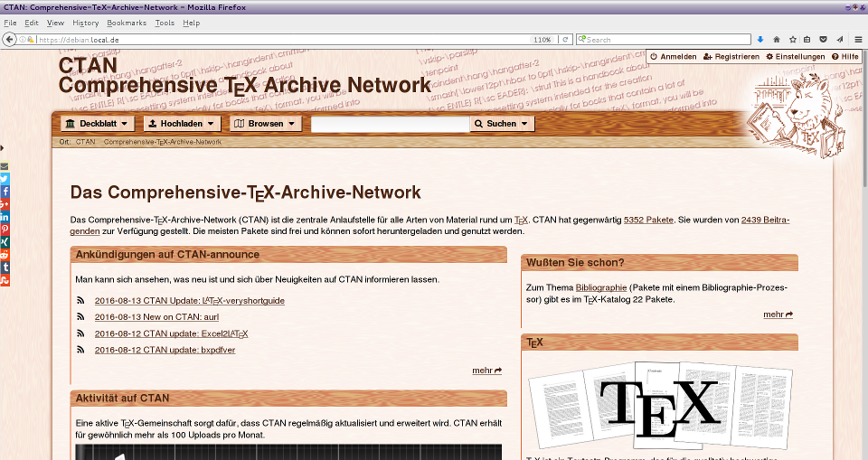The width and height of the screenshot is (868, 460).
Task: Click RSS icon beside LaTeX-veryshortguide update
Action: coord(80,301)
